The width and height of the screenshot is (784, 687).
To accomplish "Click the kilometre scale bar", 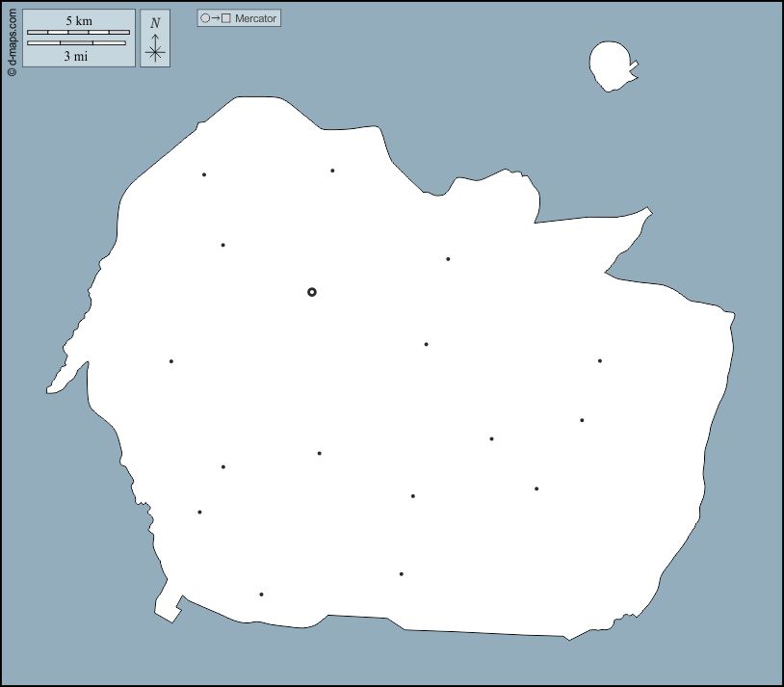I will (78, 33).
